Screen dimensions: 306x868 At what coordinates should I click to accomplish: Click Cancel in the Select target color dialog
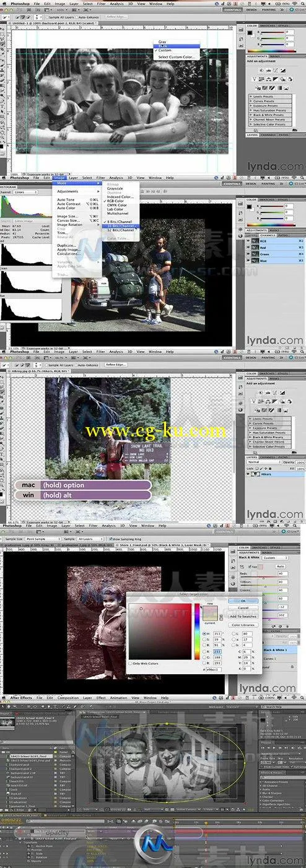[x=243, y=607]
